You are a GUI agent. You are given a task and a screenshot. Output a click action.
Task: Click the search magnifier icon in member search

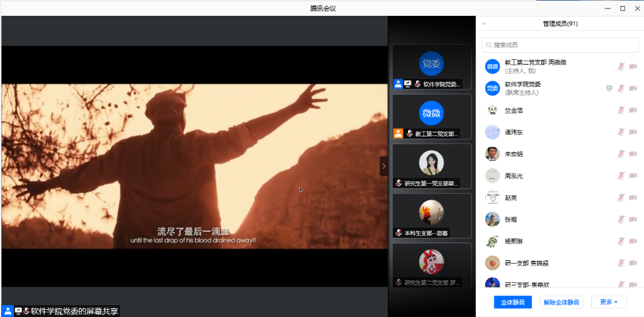click(488, 45)
